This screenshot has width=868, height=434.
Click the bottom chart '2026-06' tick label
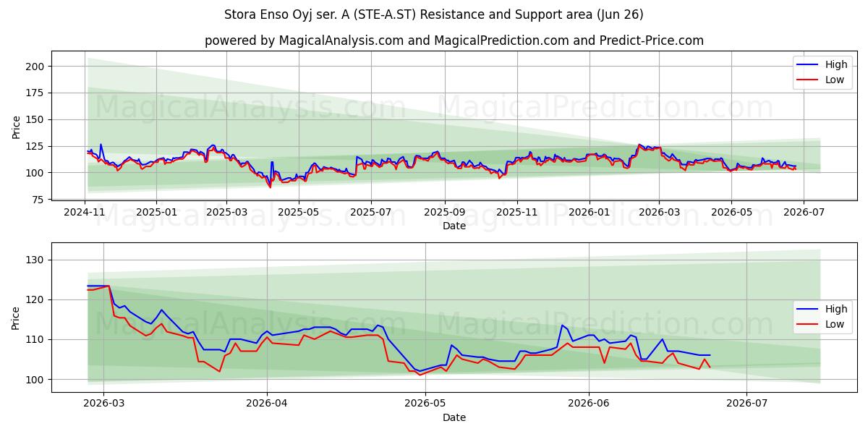589,404
